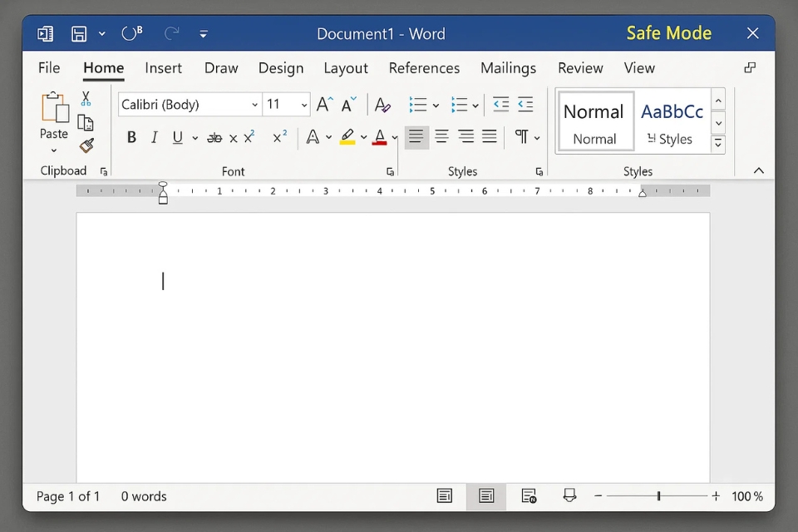Apply the Normal style from the gallery
The image size is (798, 532).
click(x=594, y=121)
